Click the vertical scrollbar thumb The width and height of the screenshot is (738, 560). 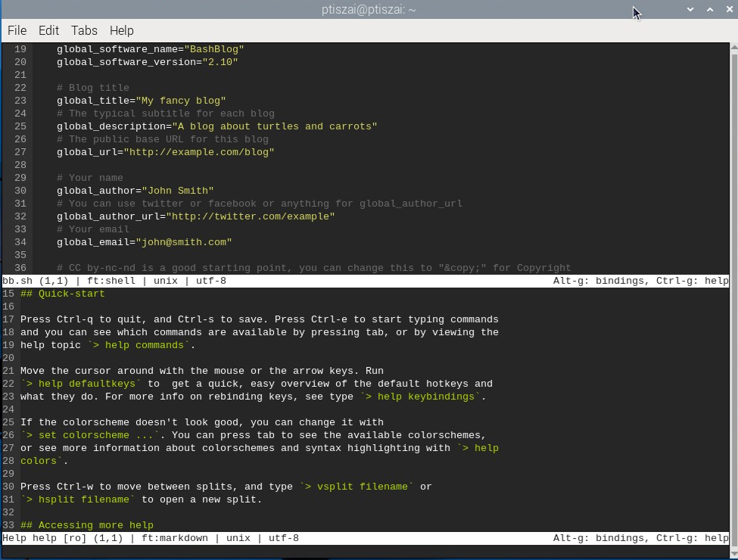coord(733,300)
